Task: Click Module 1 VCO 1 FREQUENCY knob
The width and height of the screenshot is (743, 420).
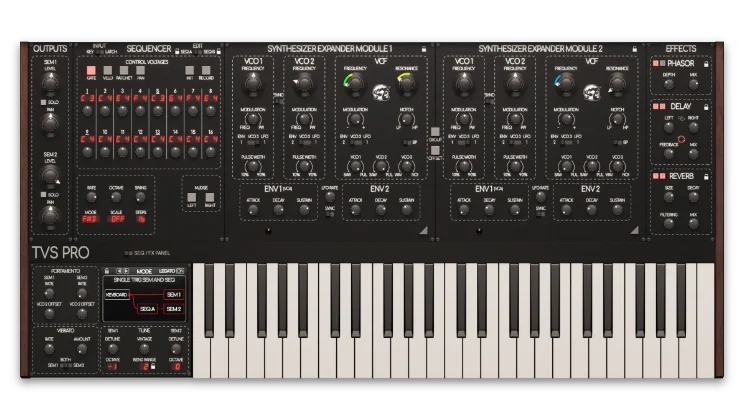Action: point(253,83)
